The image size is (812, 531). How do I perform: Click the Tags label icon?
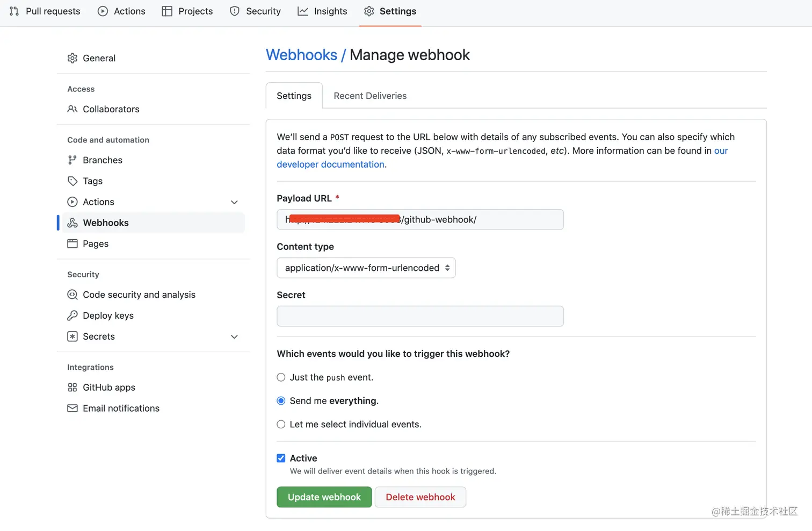[x=73, y=181]
